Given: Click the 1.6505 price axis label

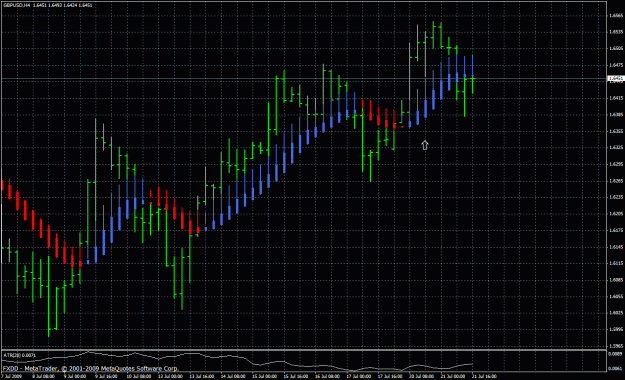Looking at the screenshot, I should coord(616,48).
